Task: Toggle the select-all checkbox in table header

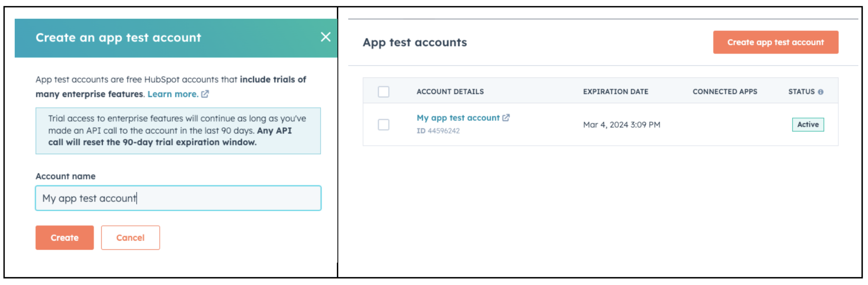Action: click(384, 92)
